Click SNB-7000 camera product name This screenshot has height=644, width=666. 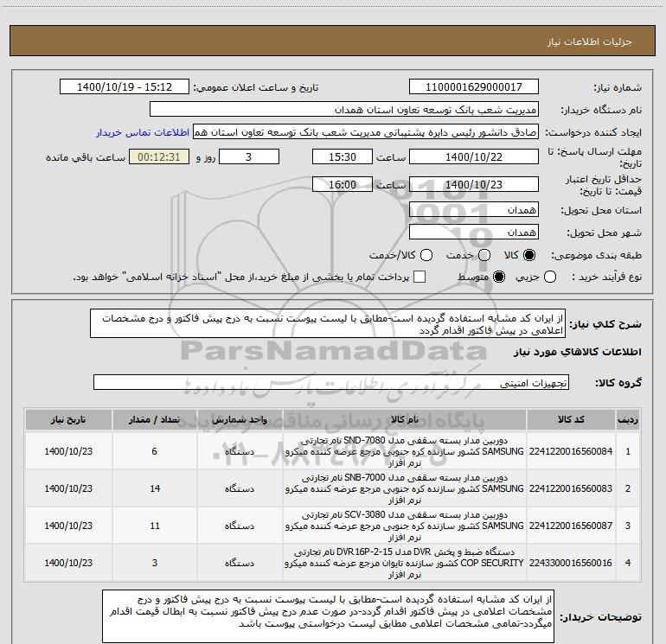point(405,488)
